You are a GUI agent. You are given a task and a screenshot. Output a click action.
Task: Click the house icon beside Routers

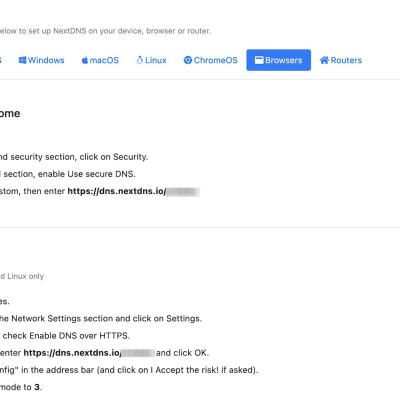tap(324, 60)
